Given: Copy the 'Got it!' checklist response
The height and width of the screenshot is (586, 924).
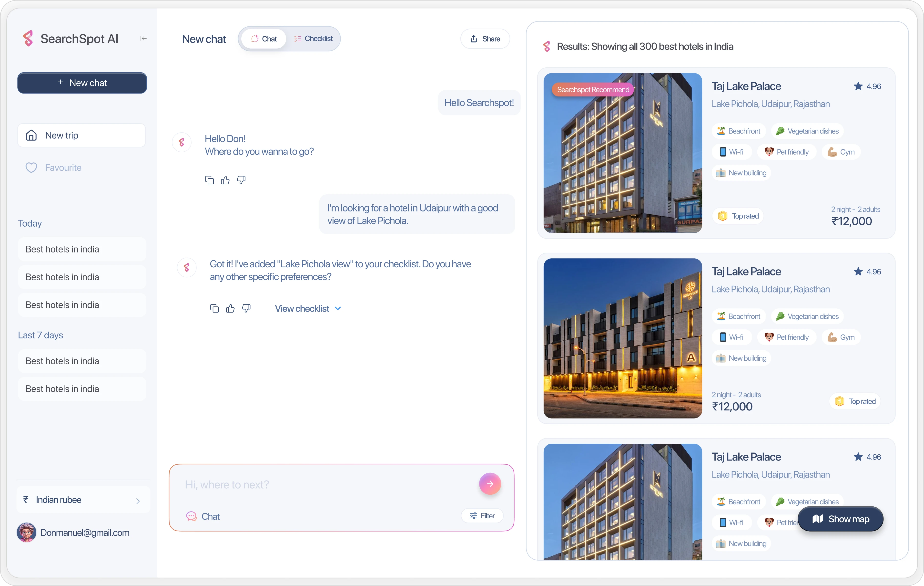Looking at the screenshot, I should [214, 308].
